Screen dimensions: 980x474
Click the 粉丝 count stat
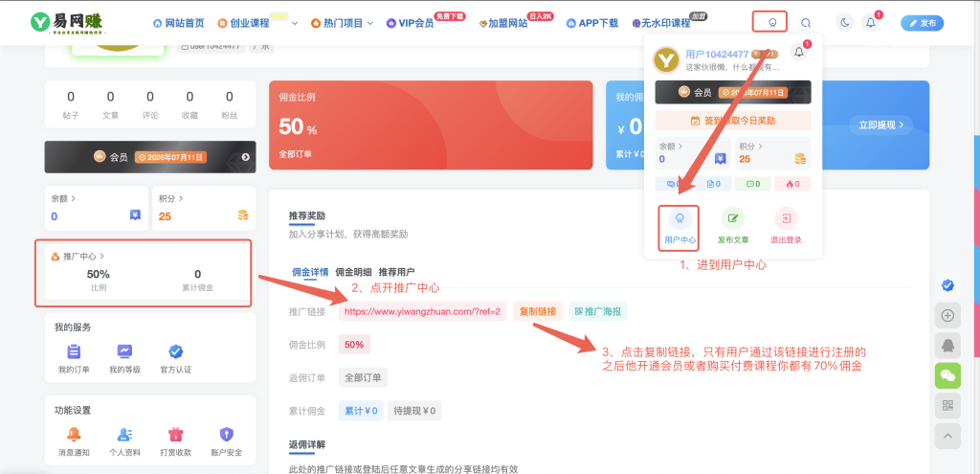click(230, 105)
